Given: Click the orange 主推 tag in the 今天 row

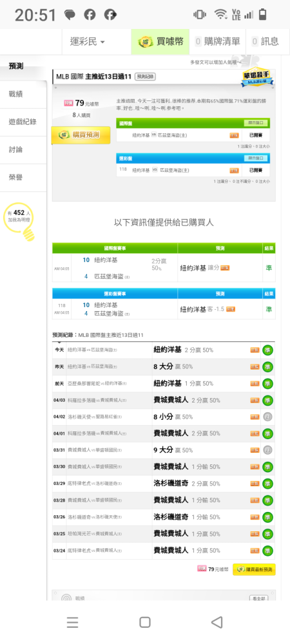Looking at the screenshot, I should coord(255,350).
